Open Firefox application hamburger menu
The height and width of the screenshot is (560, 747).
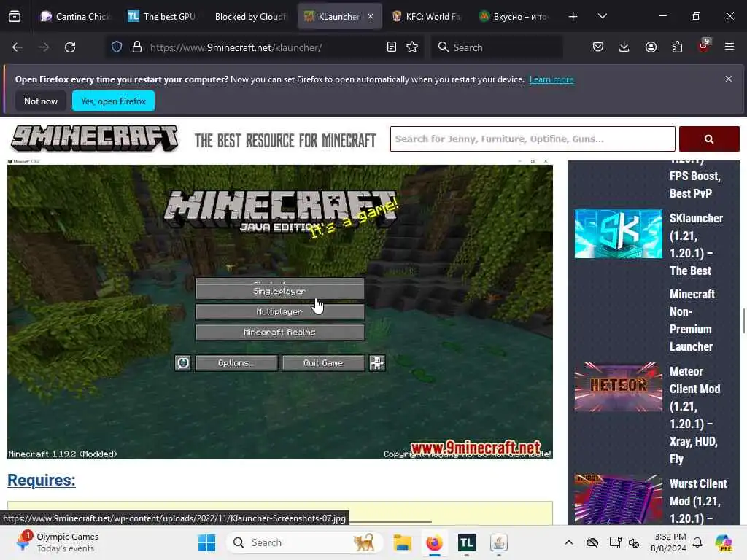pos(729,47)
